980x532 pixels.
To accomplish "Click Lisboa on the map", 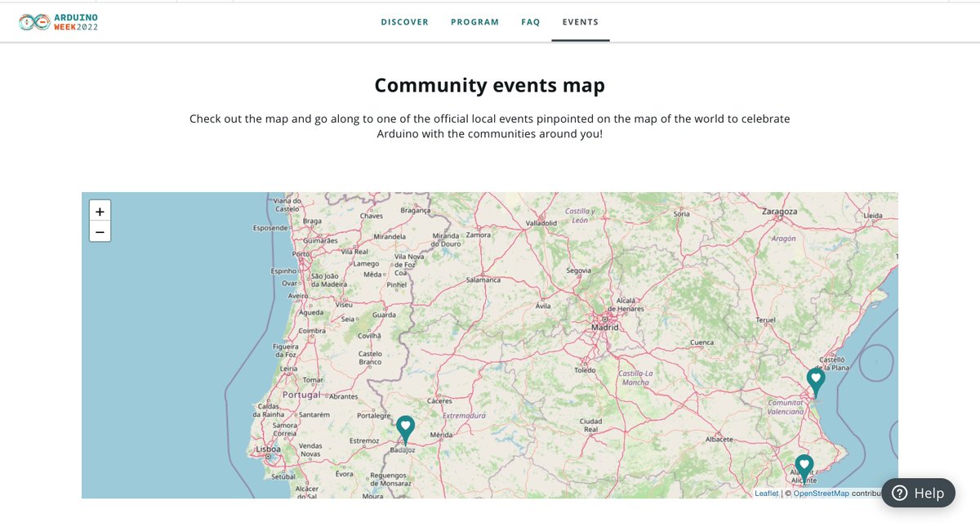I will click(x=269, y=449).
